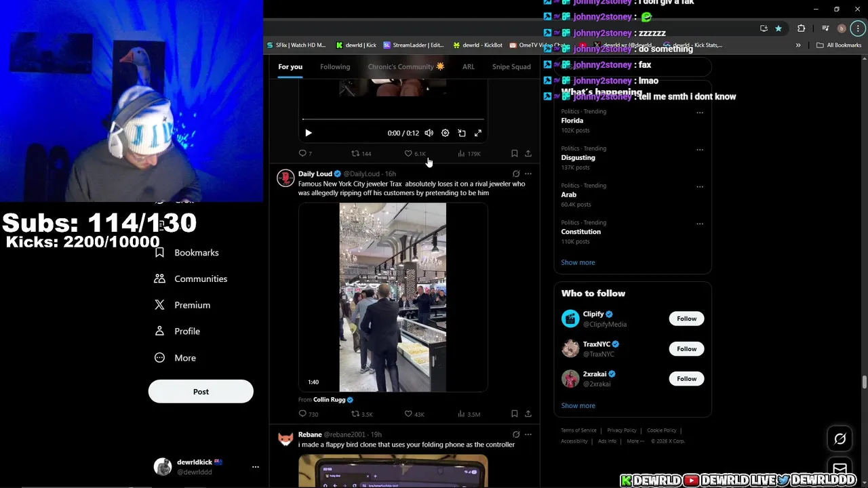View analytics for 179K views post
Image resolution: width=868 pixels, height=488 pixels.
(x=469, y=154)
